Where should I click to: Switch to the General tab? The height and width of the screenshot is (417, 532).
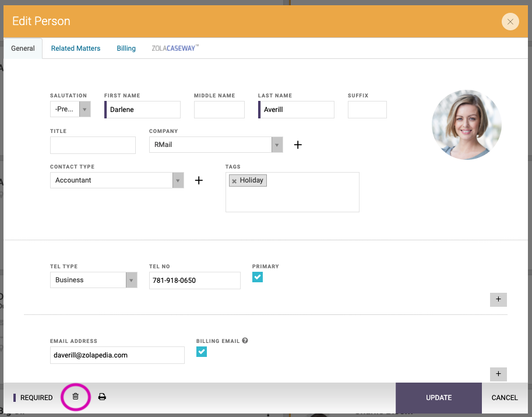point(23,48)
